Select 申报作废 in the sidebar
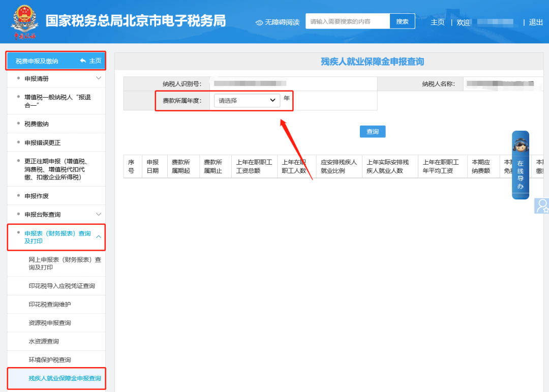This screenshot has width=549, height=392. point(37,196)
